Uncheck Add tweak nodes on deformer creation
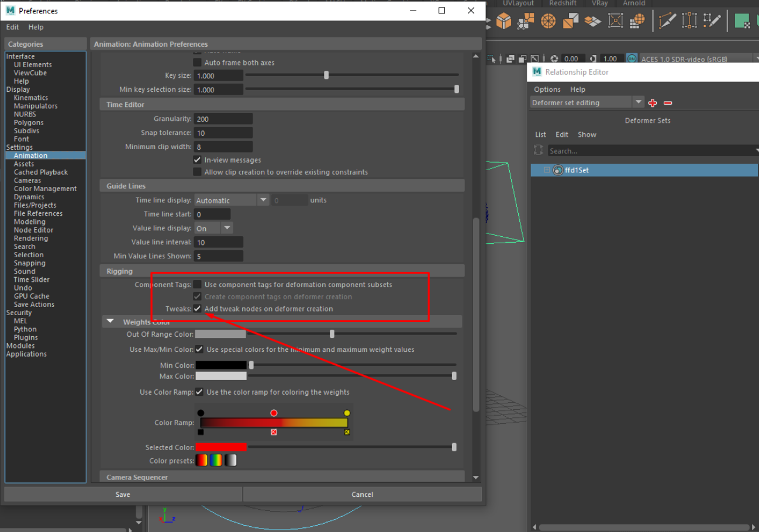759x532 pixels. pos(198,309)
